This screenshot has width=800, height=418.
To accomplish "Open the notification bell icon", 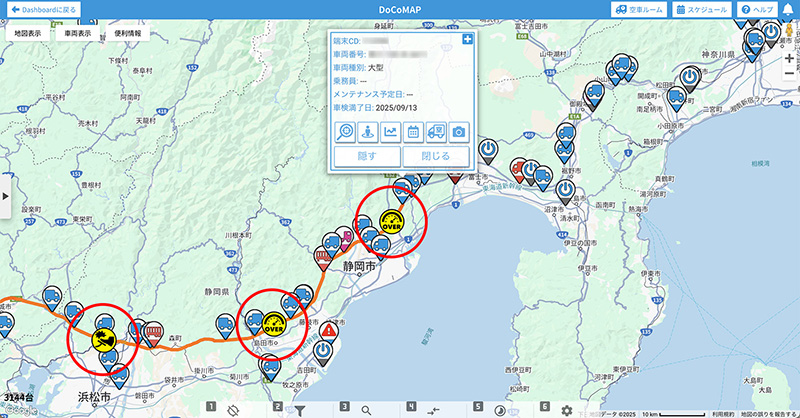I will tap(787, 9).
